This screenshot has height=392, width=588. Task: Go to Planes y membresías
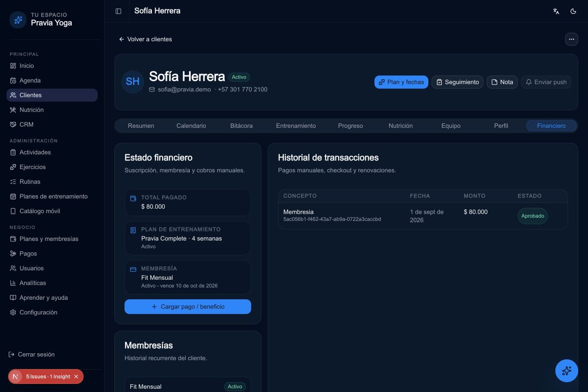pos(52,239)
